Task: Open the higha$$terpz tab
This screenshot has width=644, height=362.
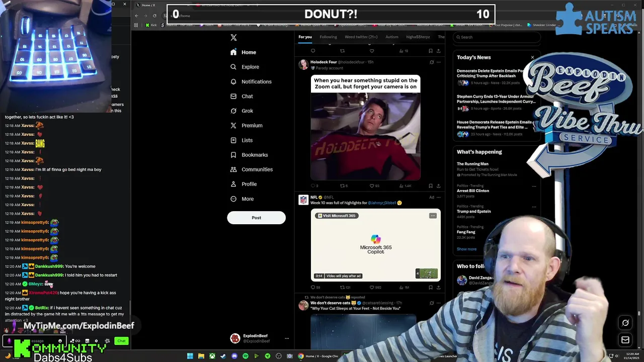Action: pyautogui.click(x=418, y=37)
